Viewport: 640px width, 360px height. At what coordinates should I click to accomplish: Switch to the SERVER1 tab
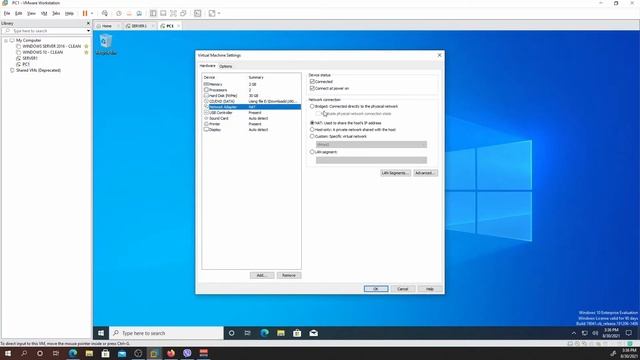click(x=139, y=26)
